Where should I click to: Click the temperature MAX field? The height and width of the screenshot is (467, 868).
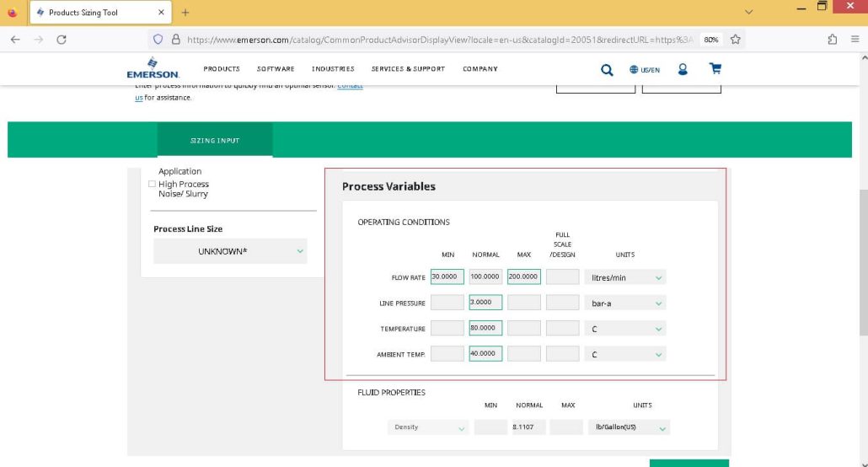point(523,328)
